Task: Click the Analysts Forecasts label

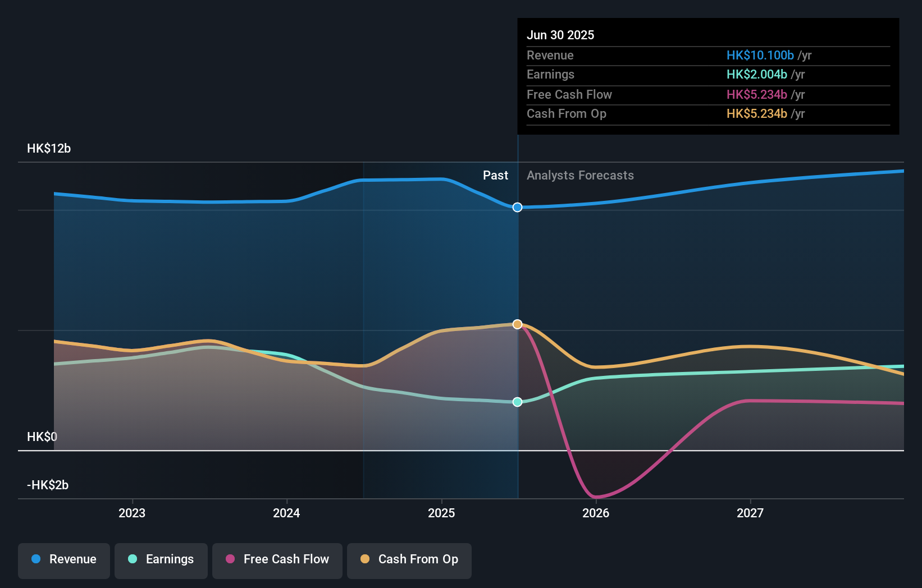Action: [580, 176]
